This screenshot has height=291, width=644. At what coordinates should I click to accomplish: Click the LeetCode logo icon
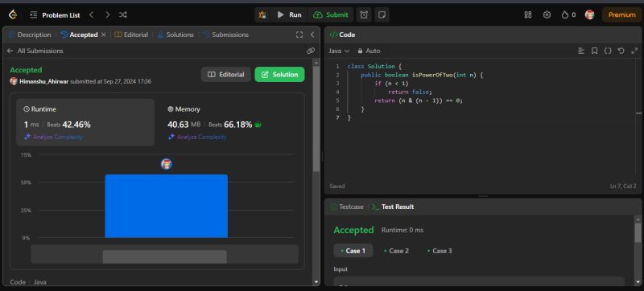pos(13,14)
